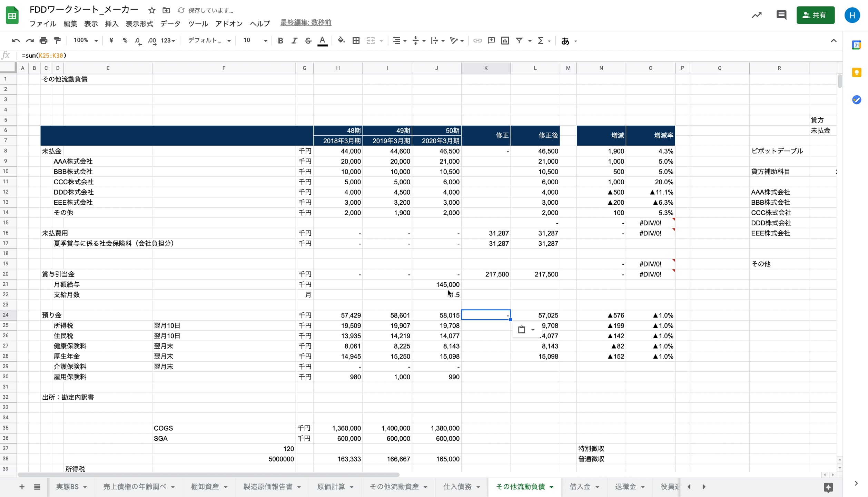Toggle bold formatting
Screen dimensions: 868x497
coord(280,41)
